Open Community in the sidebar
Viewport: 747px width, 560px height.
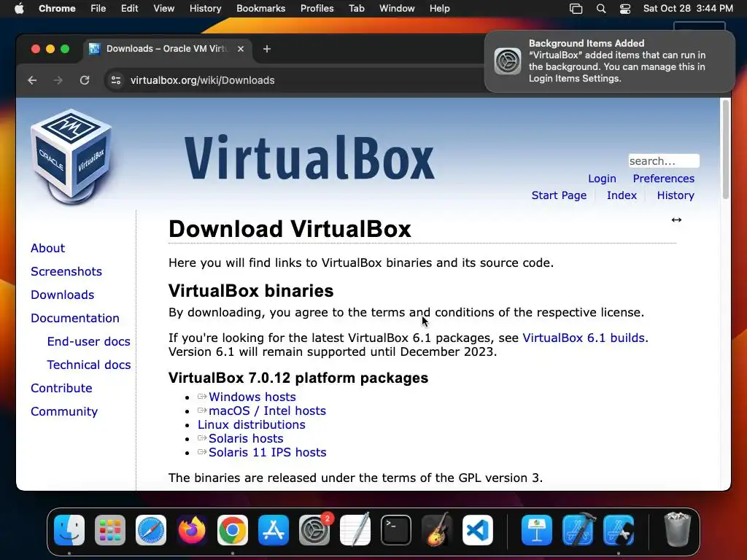point(64,411)
